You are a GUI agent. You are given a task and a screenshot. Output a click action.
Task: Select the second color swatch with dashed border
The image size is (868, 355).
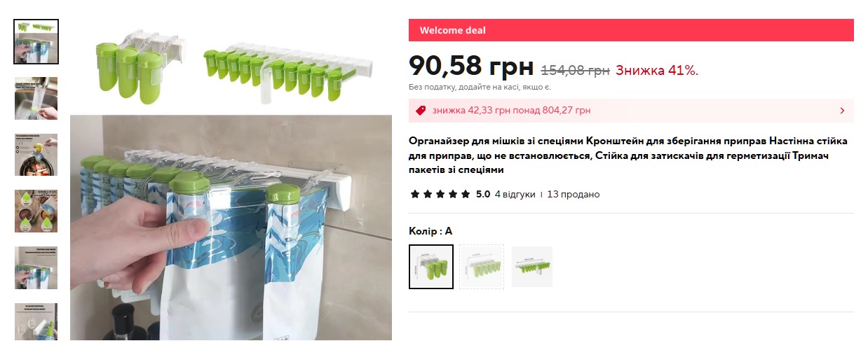coord(482,267)
